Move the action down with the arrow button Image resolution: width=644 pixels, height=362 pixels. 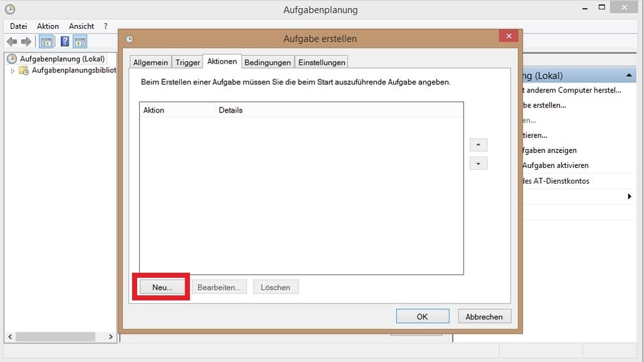point(479,163)
